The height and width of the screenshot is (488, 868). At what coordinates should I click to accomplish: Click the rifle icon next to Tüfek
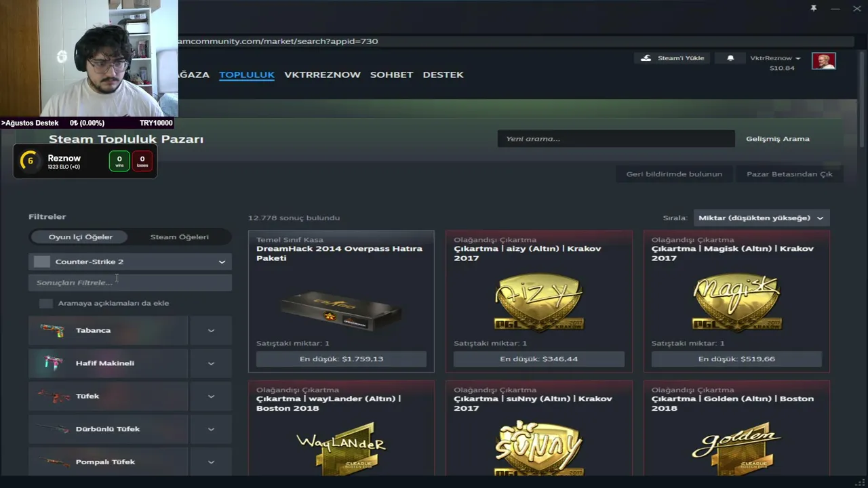54,396
